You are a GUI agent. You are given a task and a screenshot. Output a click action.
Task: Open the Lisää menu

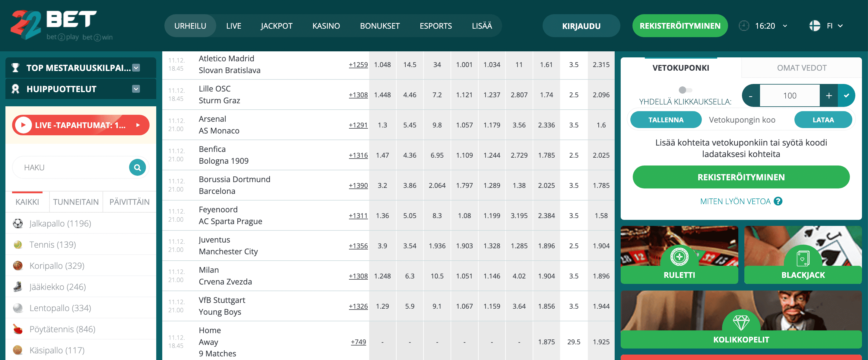(482, 26)
